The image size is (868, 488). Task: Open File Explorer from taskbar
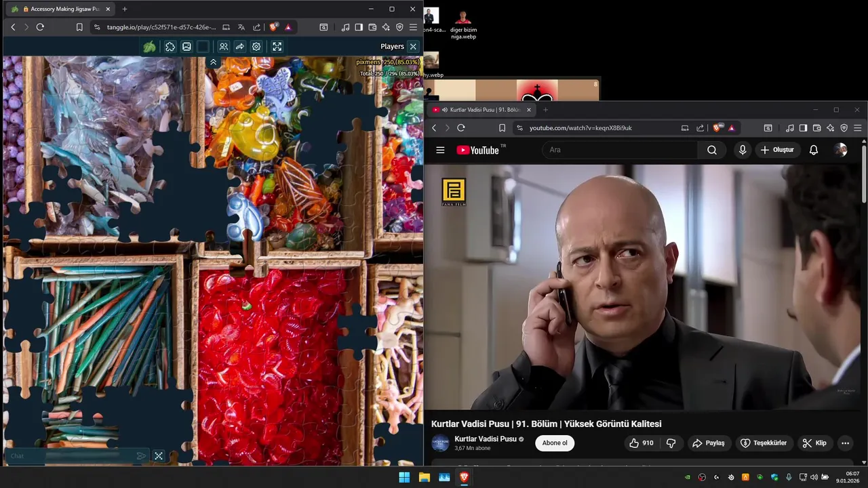tap(425, 477)
